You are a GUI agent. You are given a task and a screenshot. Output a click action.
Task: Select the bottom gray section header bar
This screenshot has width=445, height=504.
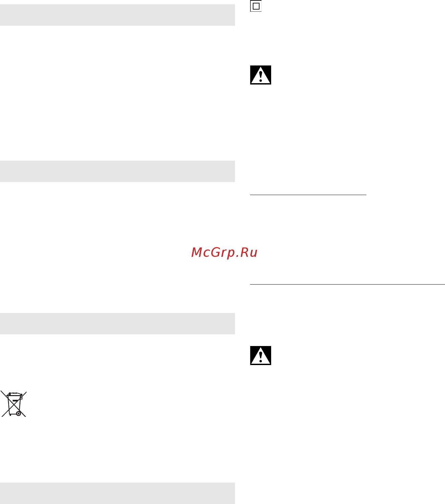point(117,493)
